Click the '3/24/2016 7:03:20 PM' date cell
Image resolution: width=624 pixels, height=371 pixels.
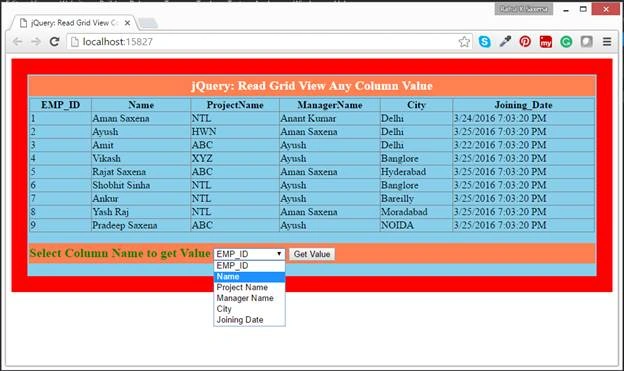pyautogui.click(x=523, y=119)
